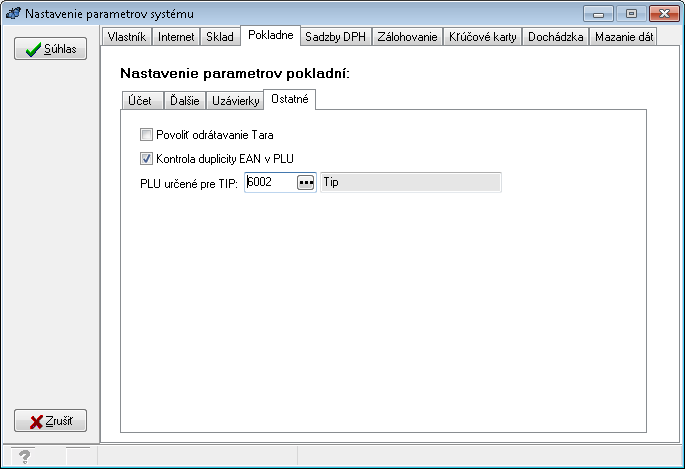Open the Dochádzka tab

click(x=555, y=37)
